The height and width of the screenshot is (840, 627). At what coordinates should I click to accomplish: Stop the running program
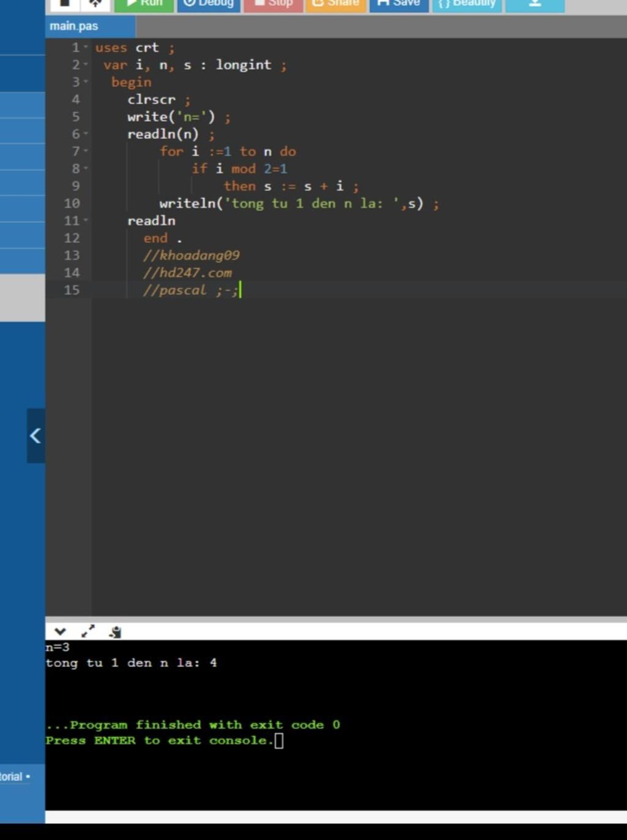pyautogui.click(x=273, y=5)
